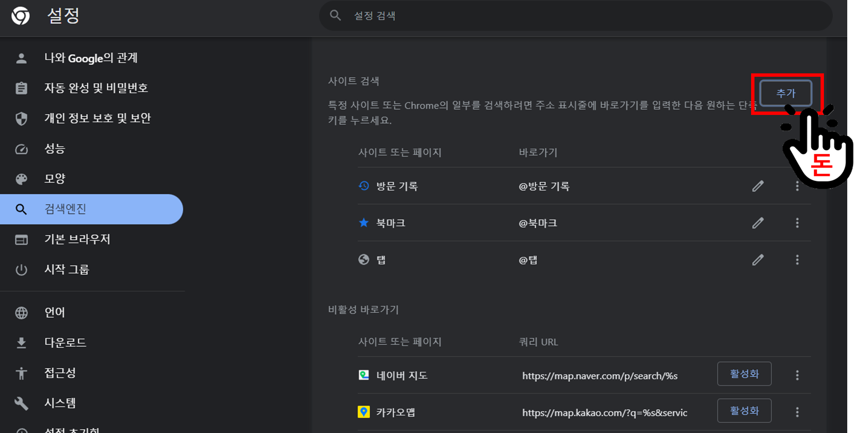Click the globe icon of 탭 row
The image size is (868, 433).
[364, 260]
